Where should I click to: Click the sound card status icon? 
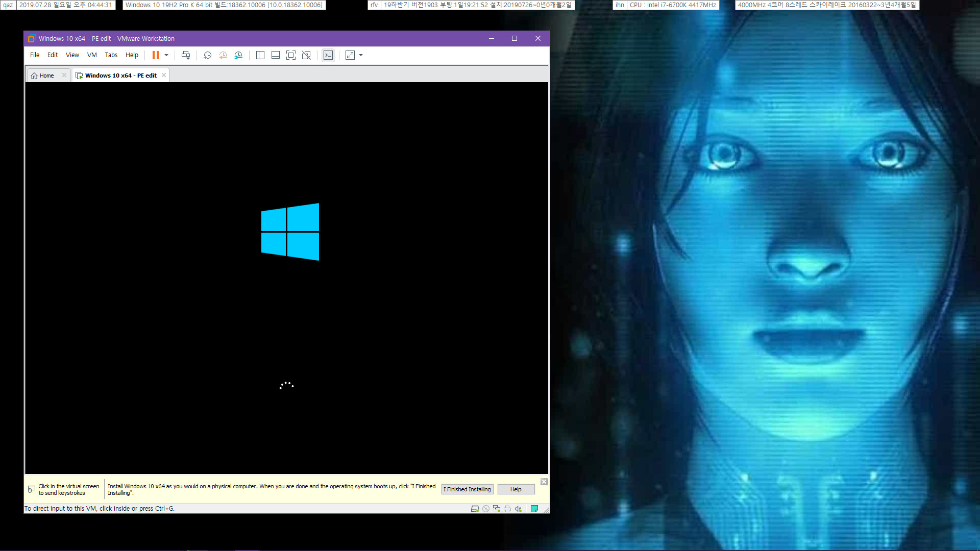click(518, 509)
